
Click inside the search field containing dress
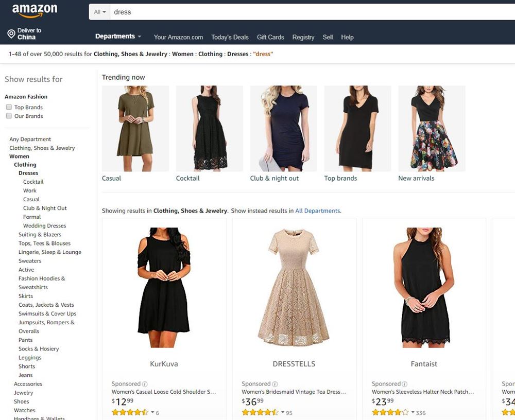(x=312, y=12)
